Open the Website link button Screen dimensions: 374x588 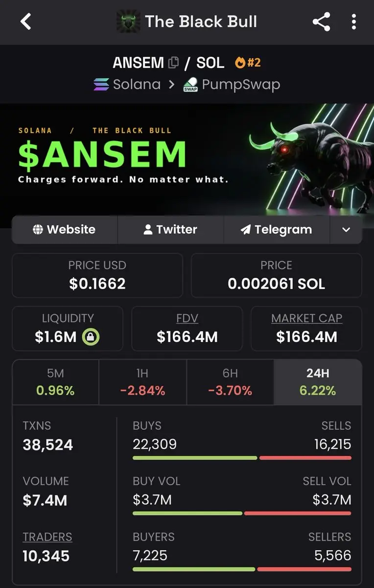point(65,229)
